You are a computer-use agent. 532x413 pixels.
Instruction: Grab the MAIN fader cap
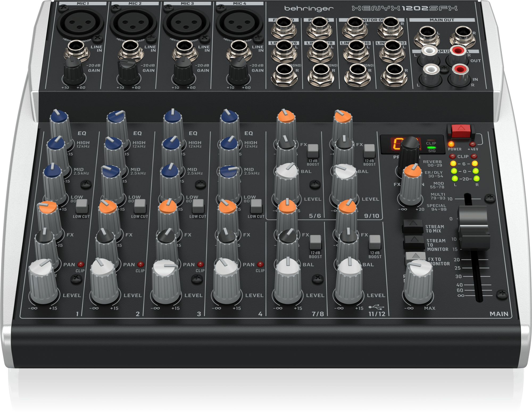[x=474, y=228]
